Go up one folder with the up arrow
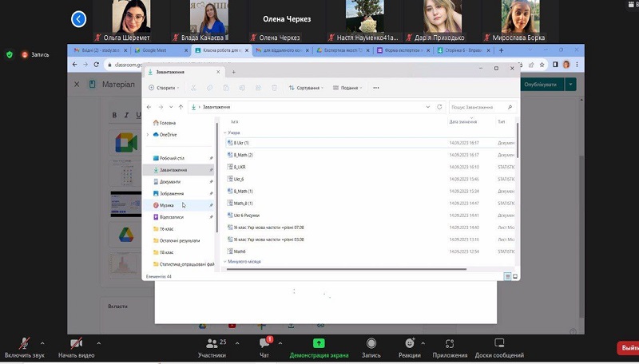Screen dimensions: 639x364 point(181,107)
